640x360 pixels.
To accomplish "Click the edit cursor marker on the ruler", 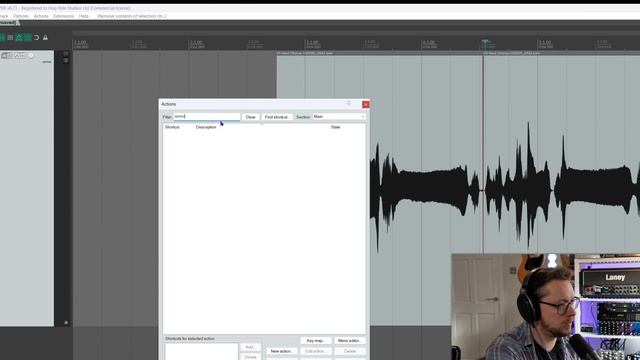I will (485, 41).
